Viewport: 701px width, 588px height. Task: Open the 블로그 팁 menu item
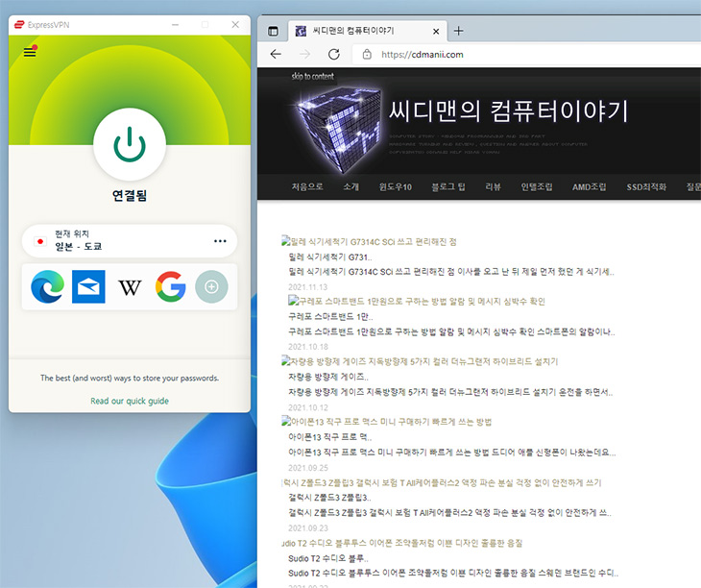pos(448,186)
